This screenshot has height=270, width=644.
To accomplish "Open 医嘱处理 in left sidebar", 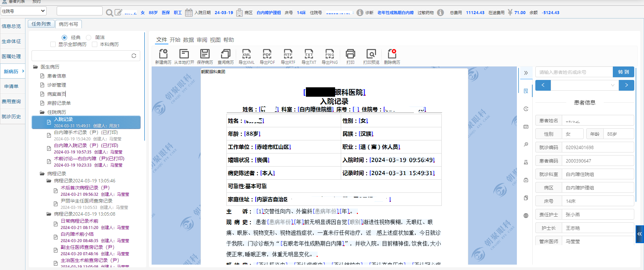I will point(11,56).
